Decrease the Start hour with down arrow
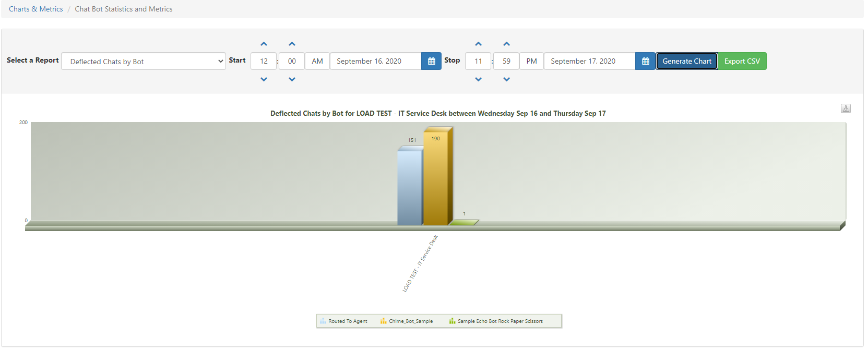Viewport: 868px width, 350px height. pyautogui.click(x=264, y=79)
